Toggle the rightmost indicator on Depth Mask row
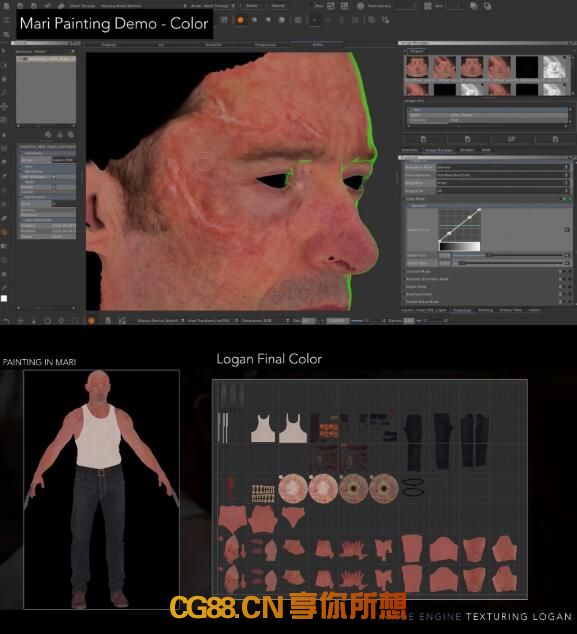 click(570, 287)
